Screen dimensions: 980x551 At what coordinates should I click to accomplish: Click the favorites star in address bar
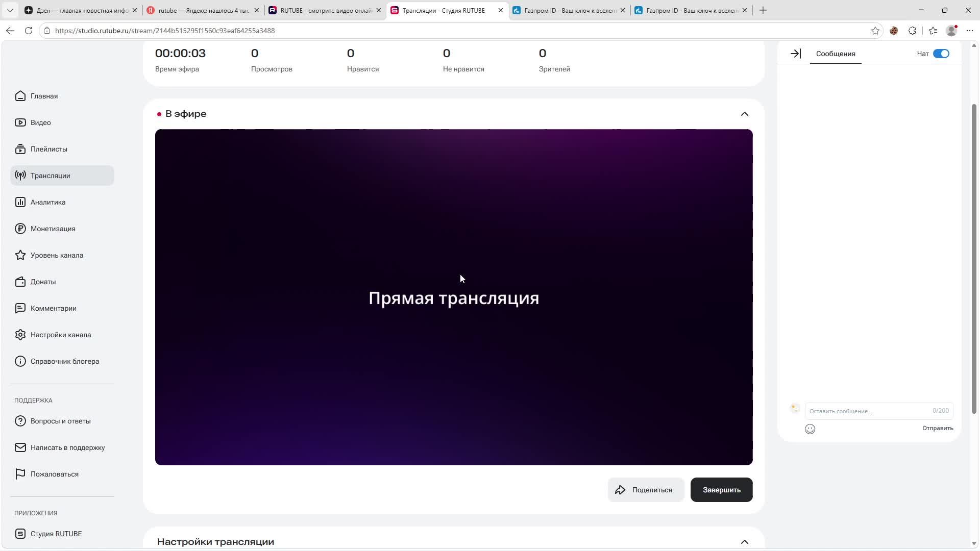875,31
